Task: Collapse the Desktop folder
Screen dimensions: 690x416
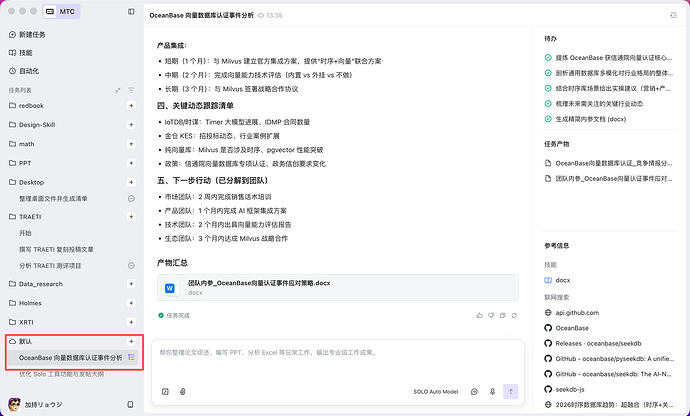Action: 26,182
